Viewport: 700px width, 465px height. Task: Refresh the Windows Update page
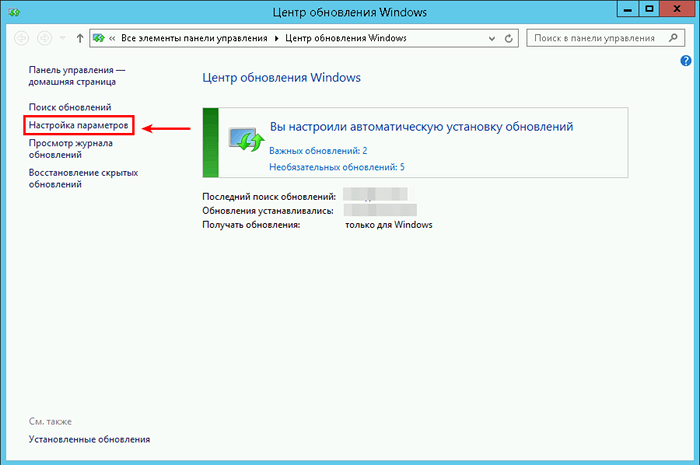(x=508, y=38)
